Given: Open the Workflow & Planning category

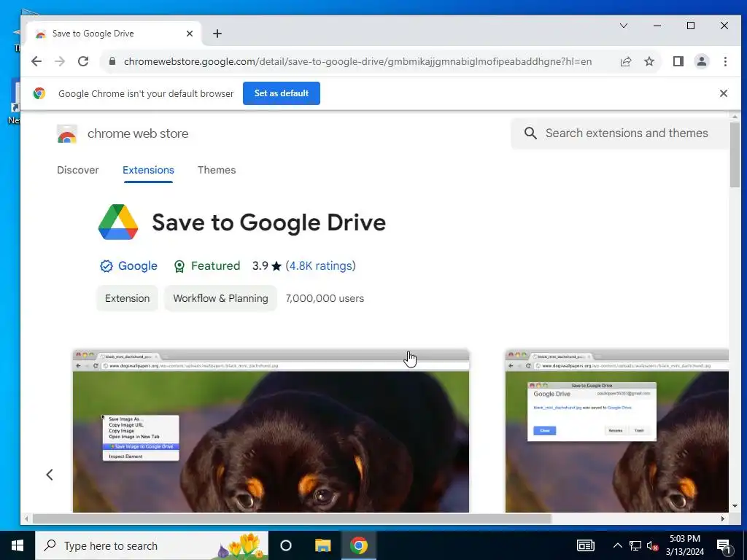Looking at the screenshot, I should pyautogui.click(x=220, y=298).
